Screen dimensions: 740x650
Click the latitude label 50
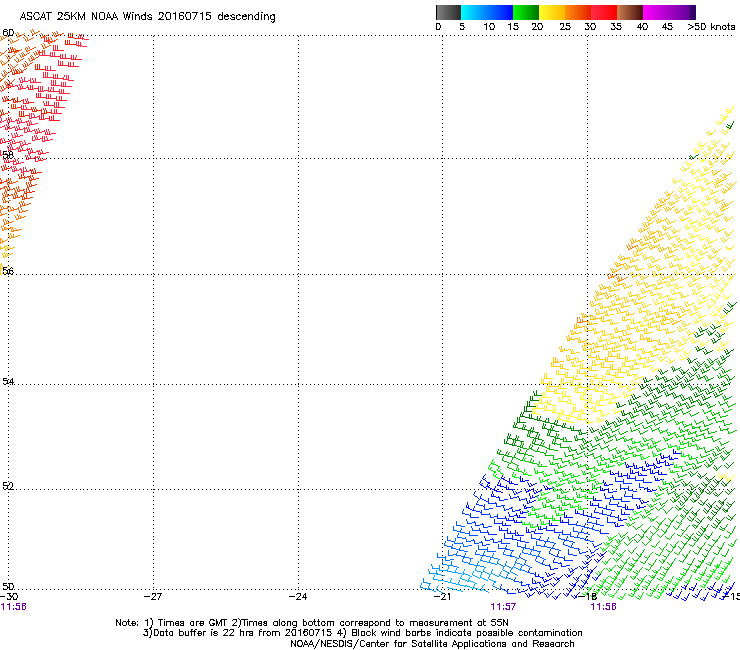tap(8, 586)
